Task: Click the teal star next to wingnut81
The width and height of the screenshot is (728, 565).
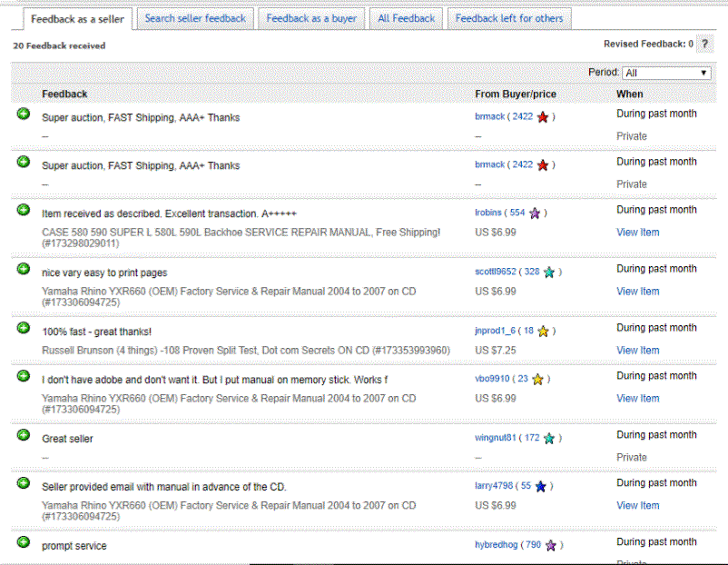Action: (x=549, y=439)
